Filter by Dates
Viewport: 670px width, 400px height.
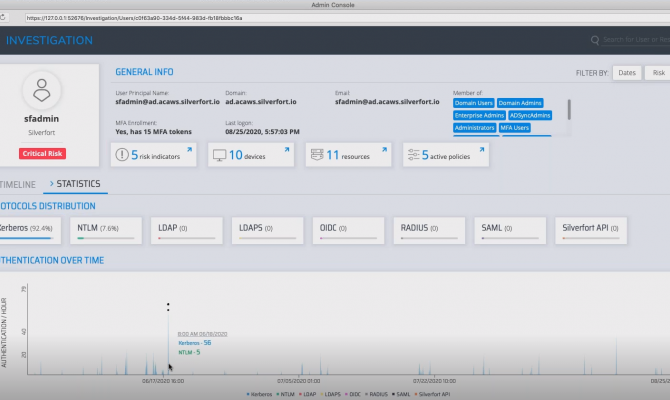627,73
